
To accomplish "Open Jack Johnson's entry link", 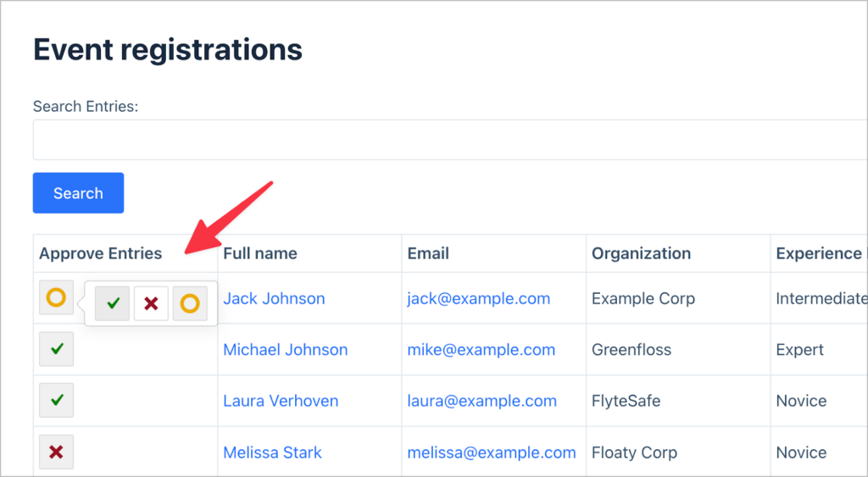I will pos(274,298).
